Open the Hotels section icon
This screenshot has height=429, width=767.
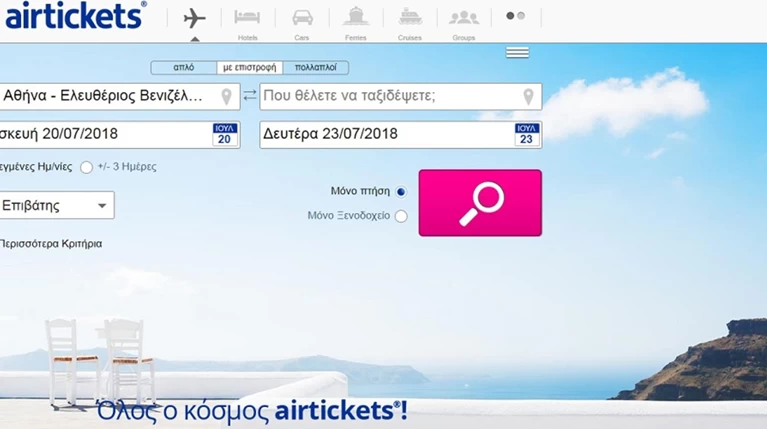247,17
